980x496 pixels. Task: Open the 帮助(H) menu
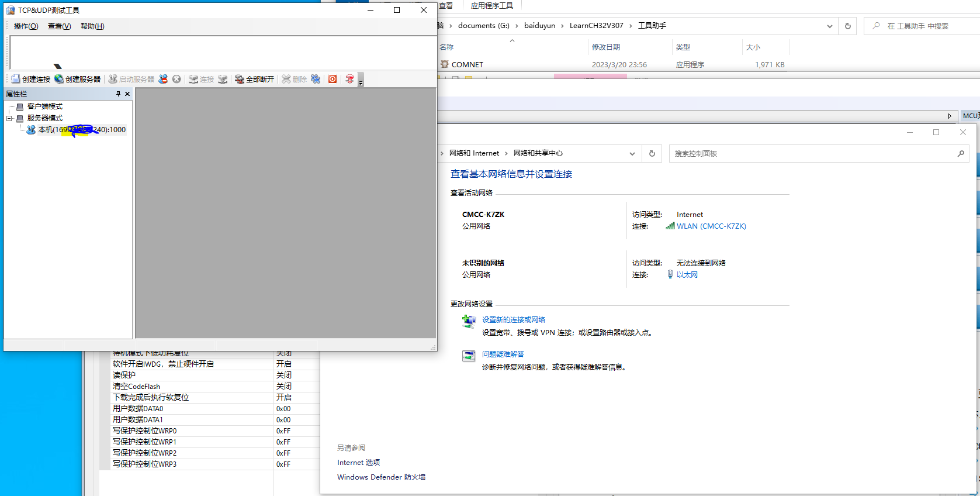[x=92, y=26]
